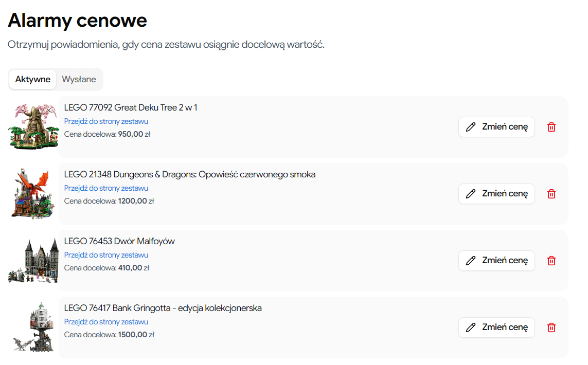Delete the Dungeons & Dragons price alert
The height and width of the screenshot is (365, 588).
[x=551, y=194]
